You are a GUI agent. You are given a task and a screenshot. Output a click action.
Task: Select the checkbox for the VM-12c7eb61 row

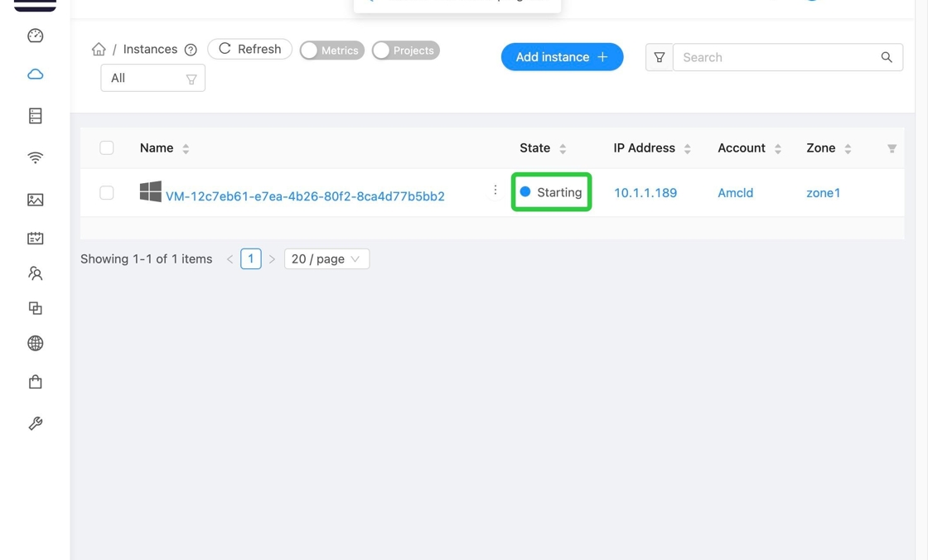(x=107, y=193)
